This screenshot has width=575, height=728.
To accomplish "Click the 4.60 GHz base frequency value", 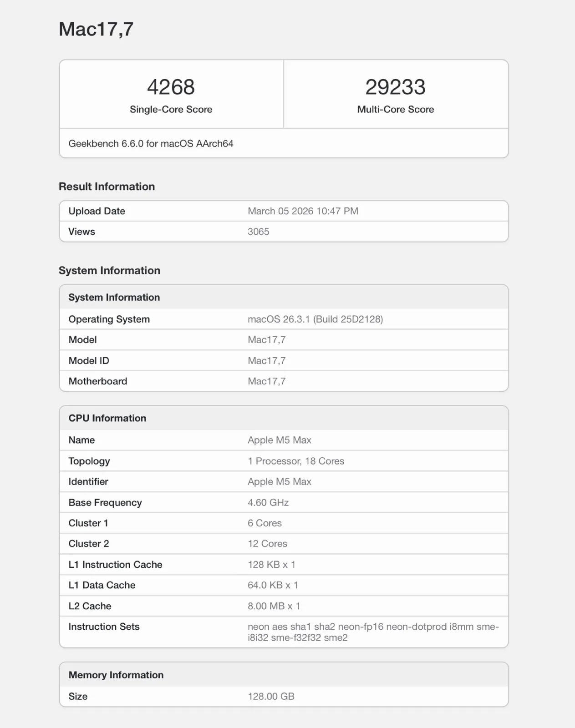I will click(x=268, y=502).
